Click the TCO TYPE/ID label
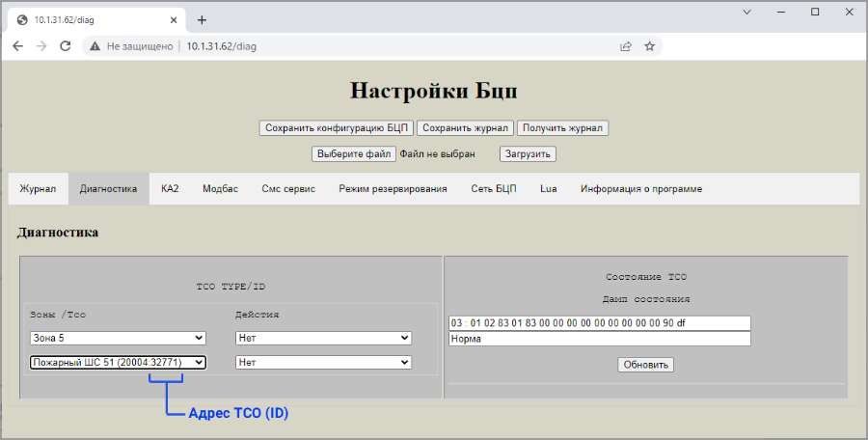Viewport: 868px width, 440px height. tap(231, 287)
